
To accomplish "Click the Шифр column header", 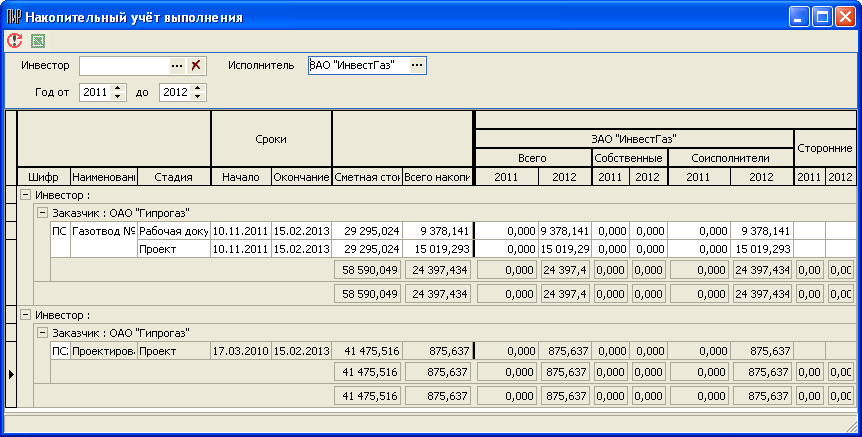I will coord(44,177).
